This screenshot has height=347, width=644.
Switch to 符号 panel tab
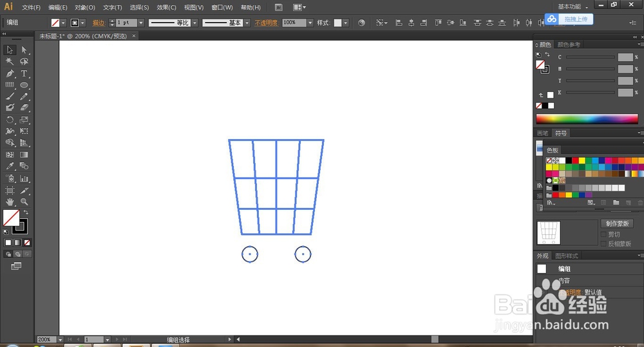561,133
